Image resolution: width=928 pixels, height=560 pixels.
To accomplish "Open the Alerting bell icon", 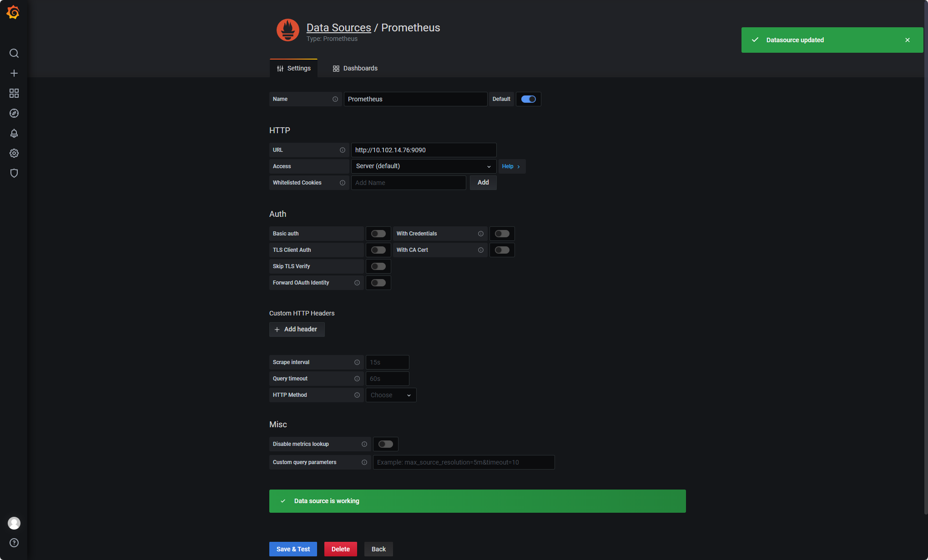I will 14,133.
